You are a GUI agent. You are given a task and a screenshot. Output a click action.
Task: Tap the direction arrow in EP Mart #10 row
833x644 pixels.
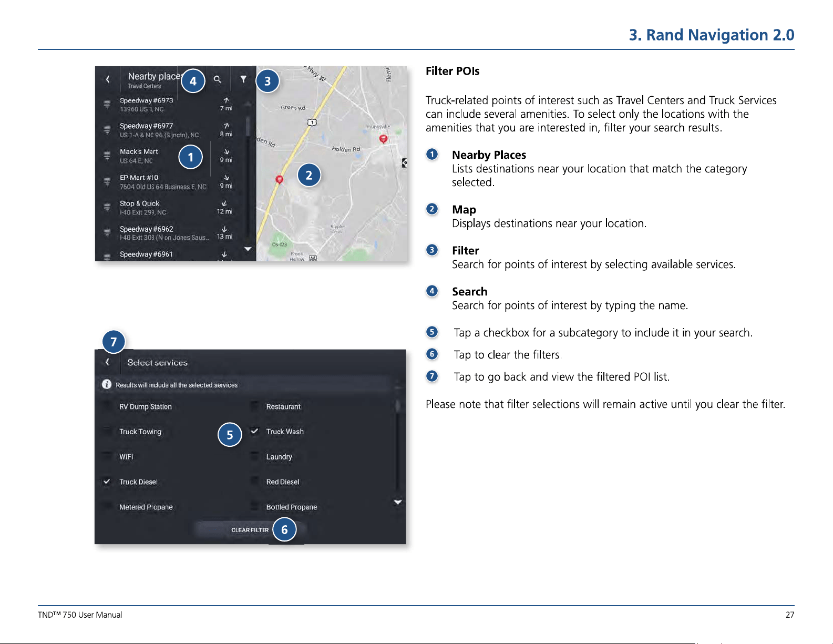click(226, 178)
